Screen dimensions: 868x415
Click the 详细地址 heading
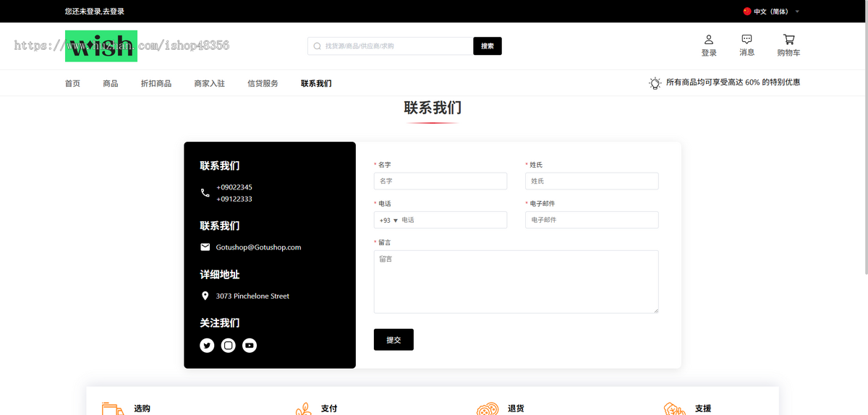(220, 274)
